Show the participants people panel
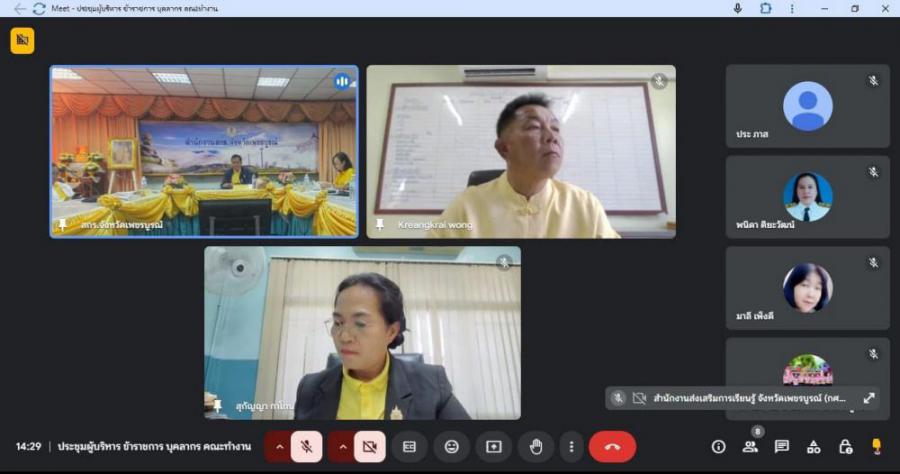The height and width of the screenshot is (474, 900). click(x=750, y=446)
